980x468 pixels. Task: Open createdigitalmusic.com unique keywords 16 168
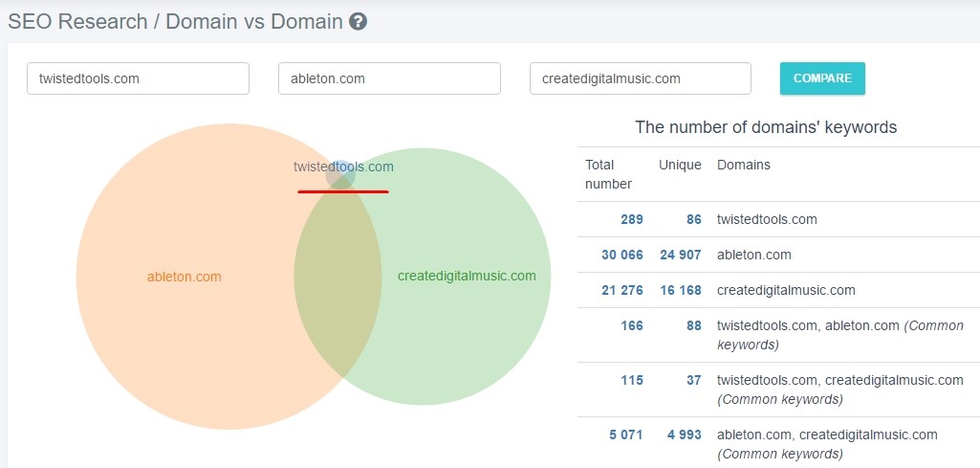(681, 290)
